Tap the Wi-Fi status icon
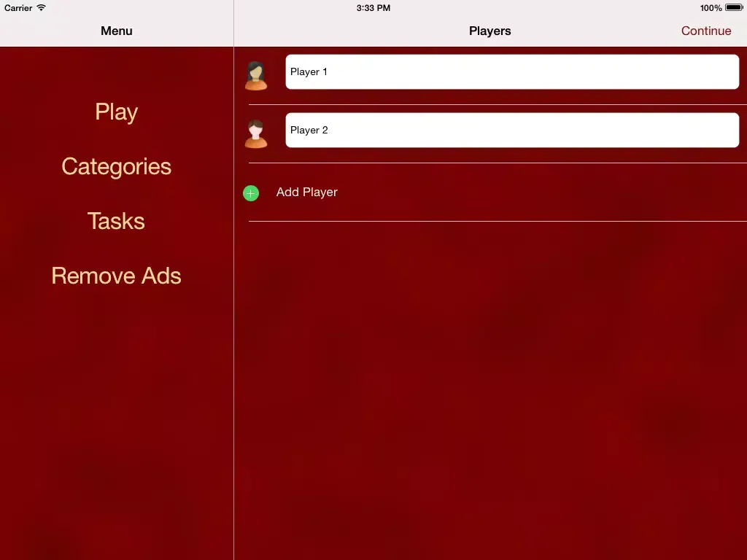The height and width of the screenshot is (560, 747). point(42,7)
